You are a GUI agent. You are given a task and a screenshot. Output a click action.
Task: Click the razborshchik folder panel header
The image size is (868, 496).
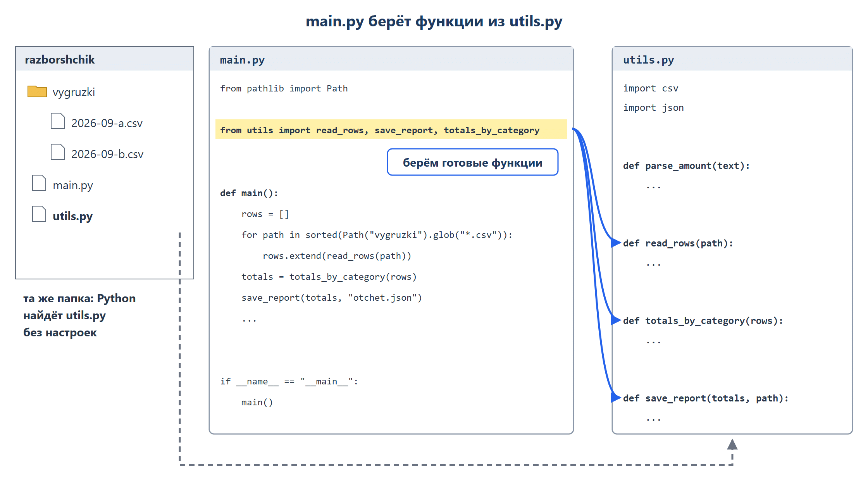(x=105, y=59)
